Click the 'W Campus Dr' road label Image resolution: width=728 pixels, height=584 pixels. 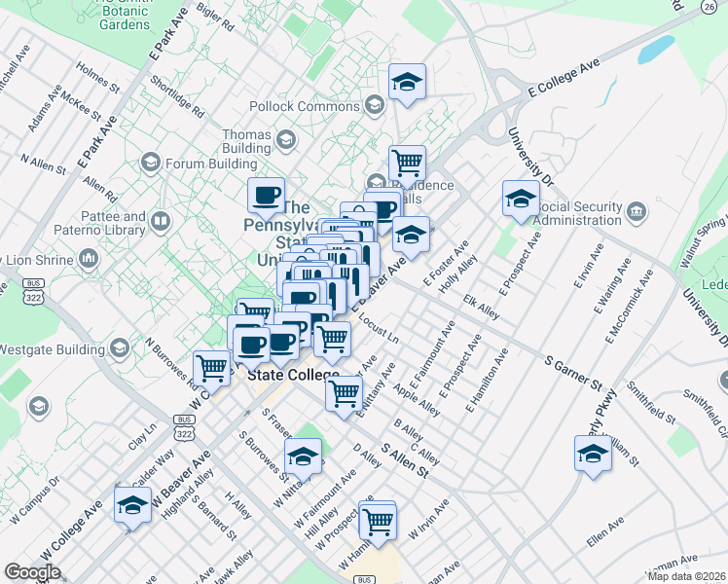[x=35, y=500]
